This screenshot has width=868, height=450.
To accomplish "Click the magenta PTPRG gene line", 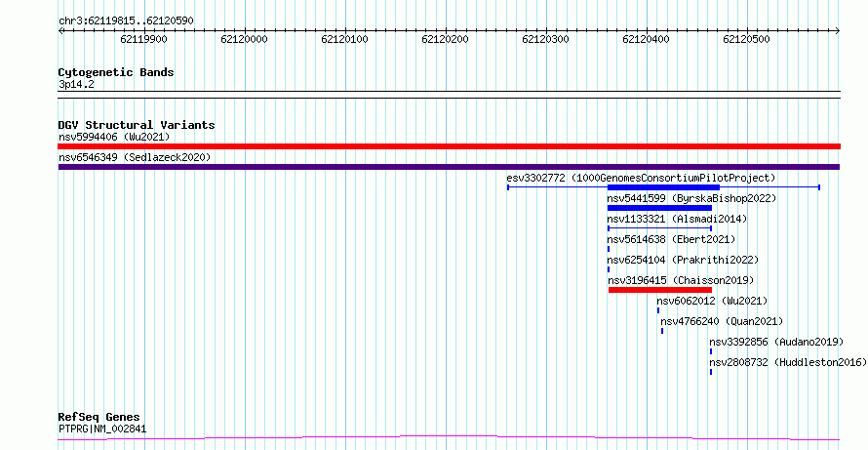I will 449,438.
